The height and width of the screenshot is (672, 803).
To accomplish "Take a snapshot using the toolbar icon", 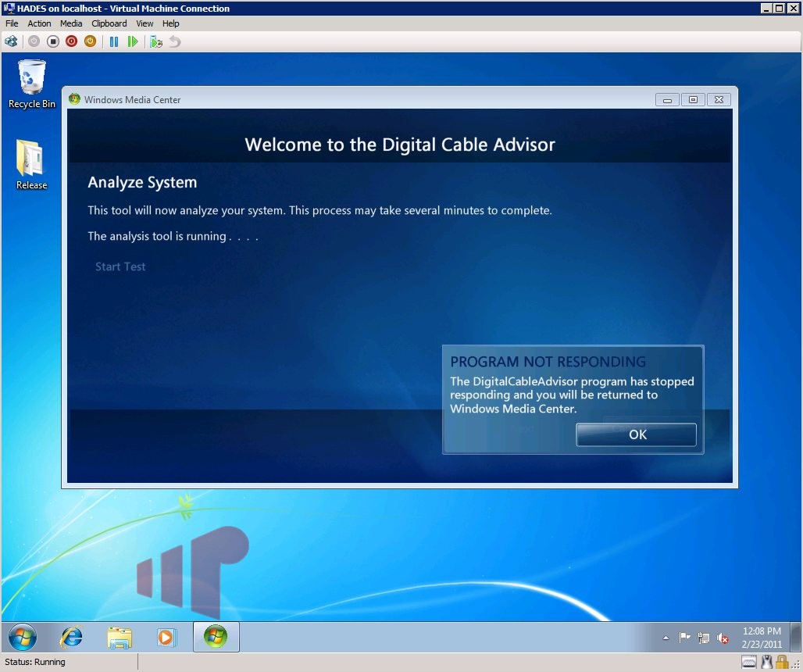I will click(156, 41).
